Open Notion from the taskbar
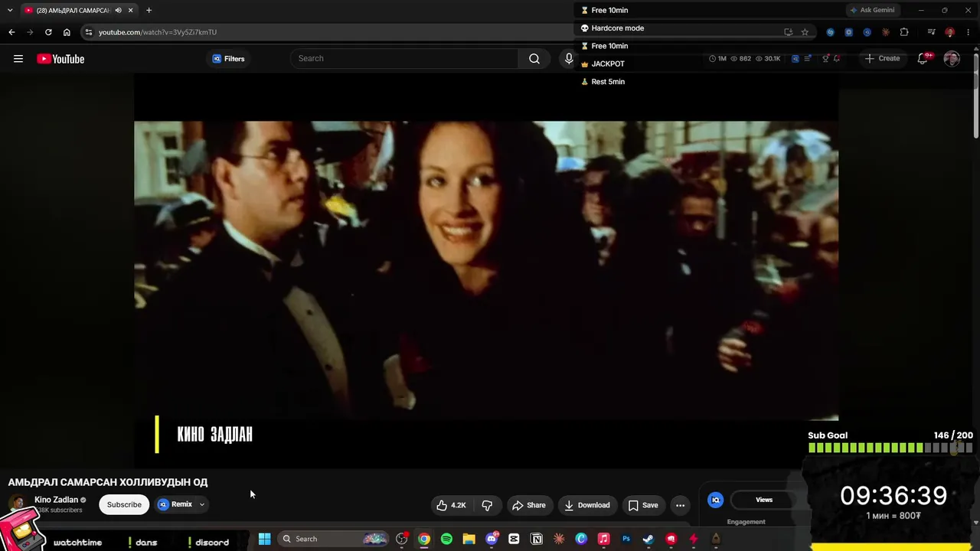Image resolution: width=980 pixels, height=551 pixels. tap(537, 539)
